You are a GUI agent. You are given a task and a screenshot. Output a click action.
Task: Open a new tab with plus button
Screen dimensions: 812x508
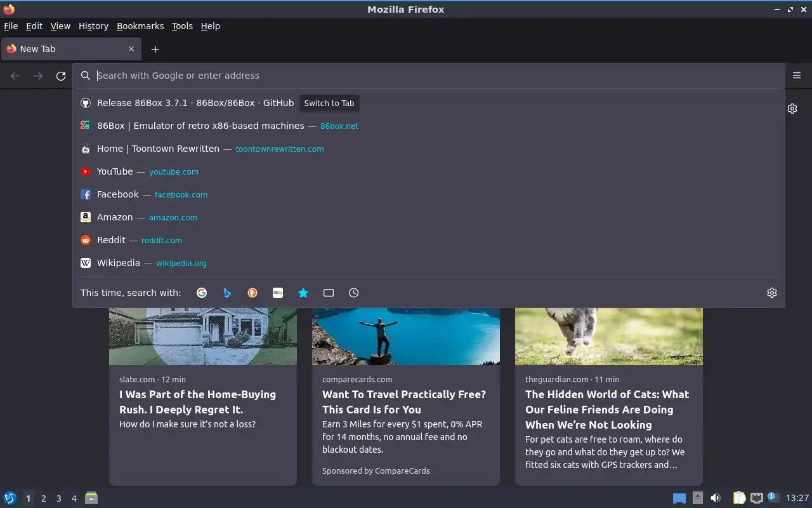[155, 49]
